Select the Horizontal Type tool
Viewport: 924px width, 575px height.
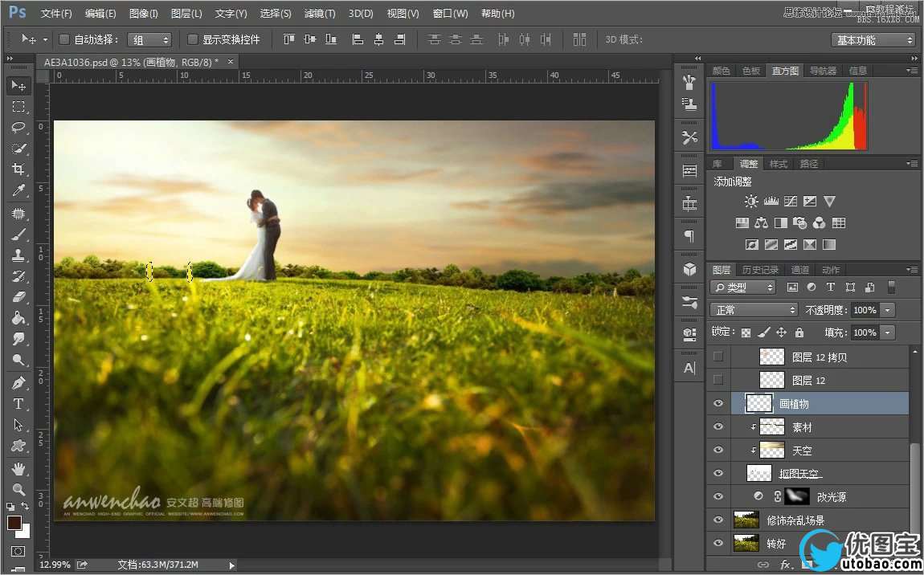(18, 404)
